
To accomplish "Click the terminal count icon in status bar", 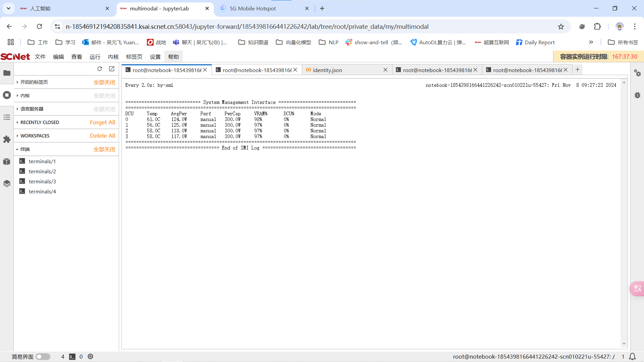I will 72,357.
